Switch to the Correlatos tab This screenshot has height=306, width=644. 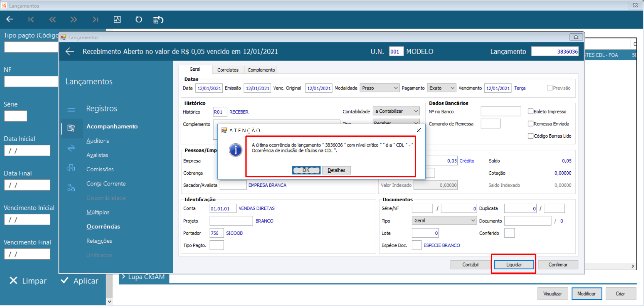click(228, 70)
